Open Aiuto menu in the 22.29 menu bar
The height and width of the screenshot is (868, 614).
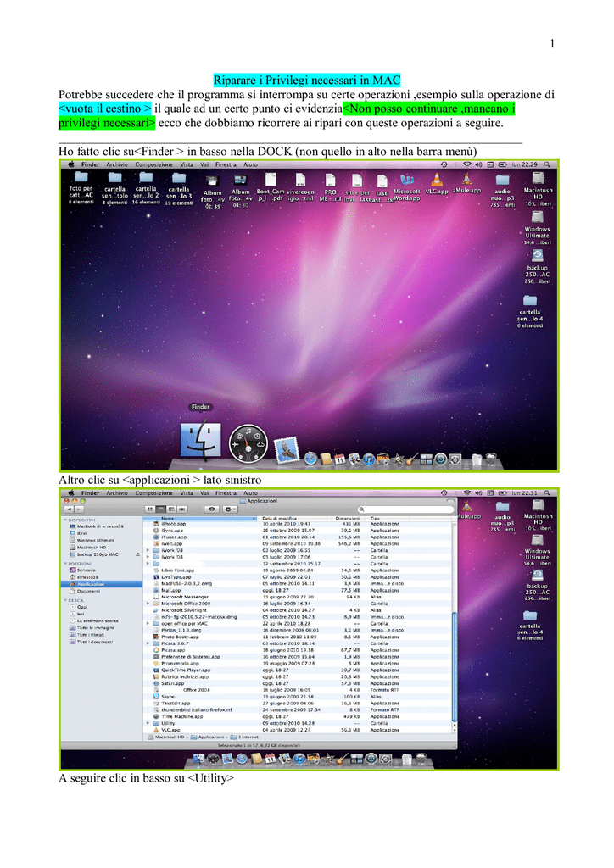(251, 164)
